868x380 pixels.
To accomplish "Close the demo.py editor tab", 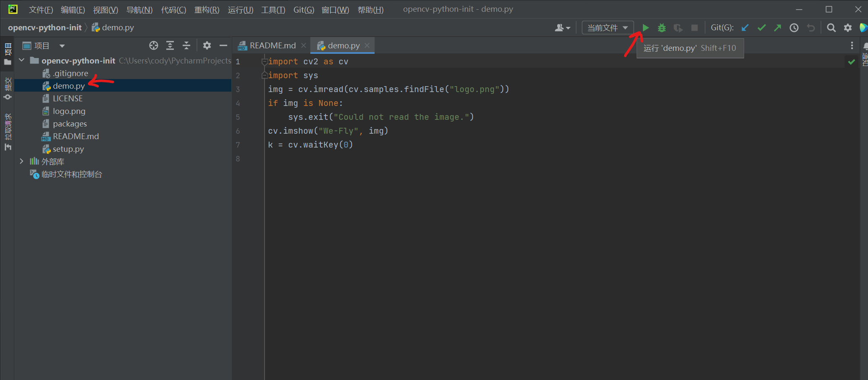I will (367, 45).
